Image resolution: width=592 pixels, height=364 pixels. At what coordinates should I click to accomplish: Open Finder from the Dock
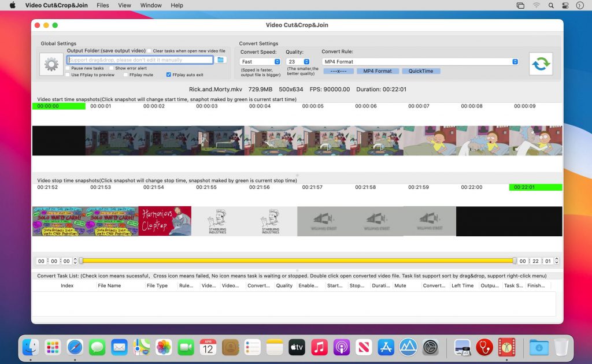pyautogui.click(x=31, y=347)
